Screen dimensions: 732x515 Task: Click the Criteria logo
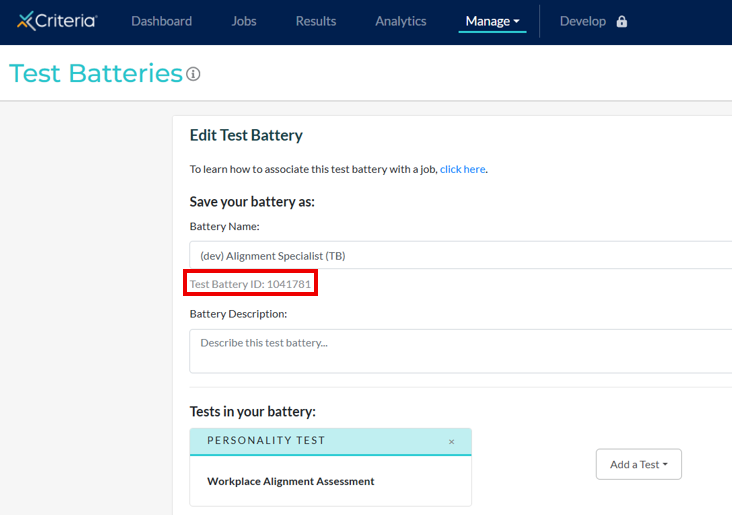tap(56, 21)
